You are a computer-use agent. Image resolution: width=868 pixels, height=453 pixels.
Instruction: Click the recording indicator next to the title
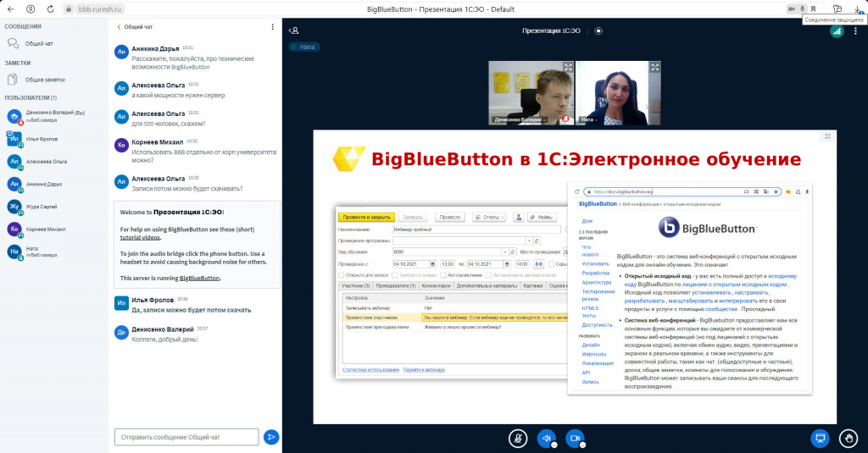pyautogui.click(x=598, y=30)
